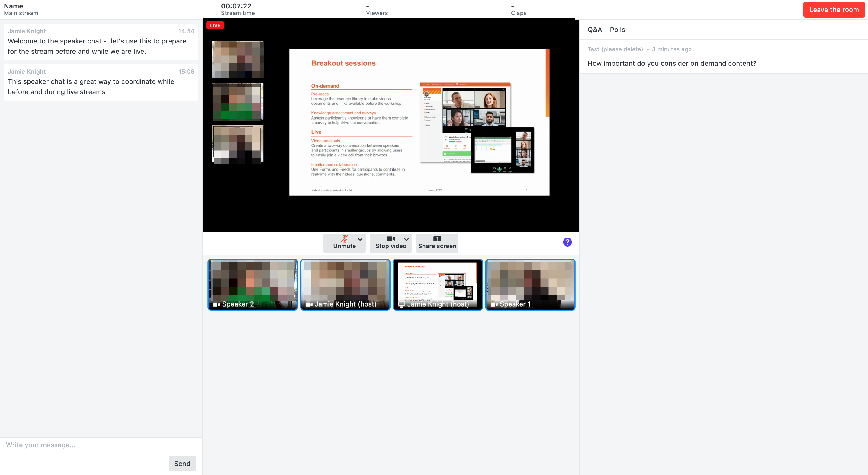Image resolution: width=868 pixels, height=475 pixels.
Task: Click the on demand content question
Action: (672, 63)
